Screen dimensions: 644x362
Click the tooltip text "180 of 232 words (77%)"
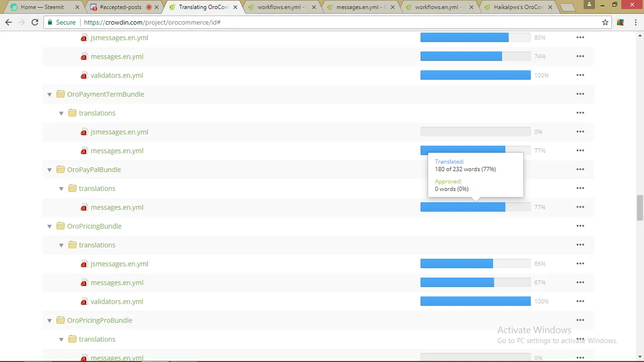465,169
